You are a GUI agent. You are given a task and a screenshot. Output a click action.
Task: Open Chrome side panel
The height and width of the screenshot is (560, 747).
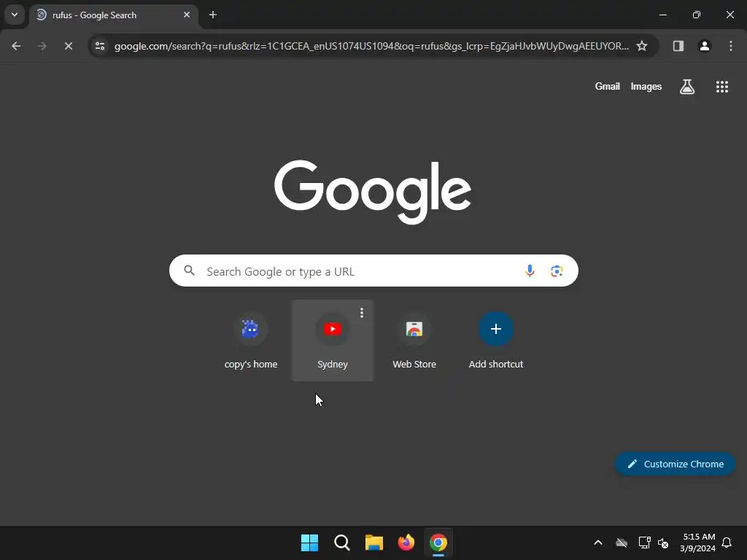pyautogui.click(x=678, y=46)
